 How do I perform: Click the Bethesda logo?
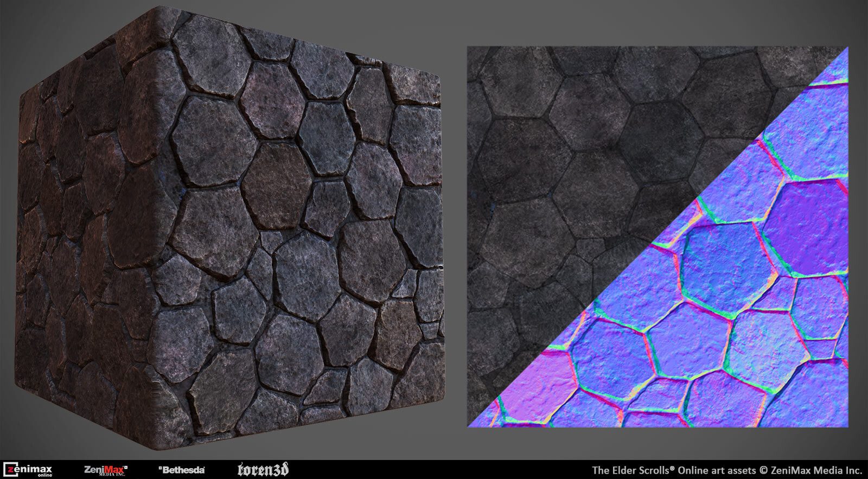182,470
